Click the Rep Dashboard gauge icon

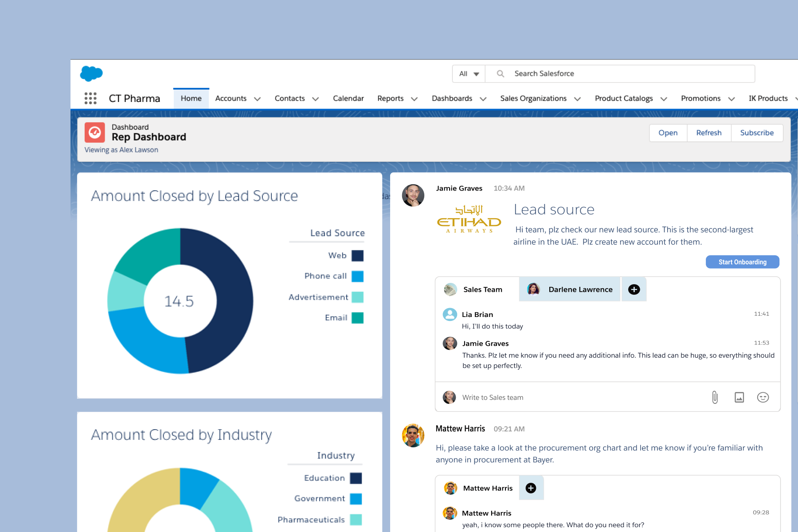(x=95, y=132)
